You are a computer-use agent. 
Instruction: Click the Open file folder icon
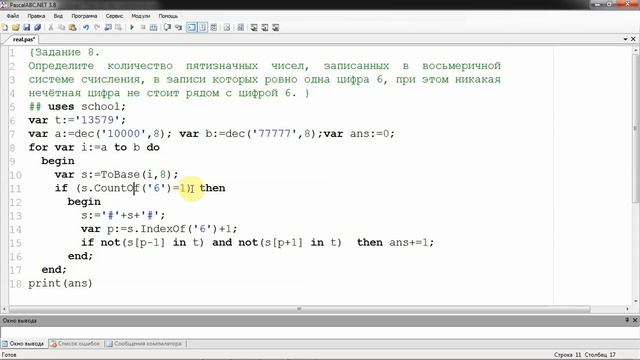click(x=16, y=27)
